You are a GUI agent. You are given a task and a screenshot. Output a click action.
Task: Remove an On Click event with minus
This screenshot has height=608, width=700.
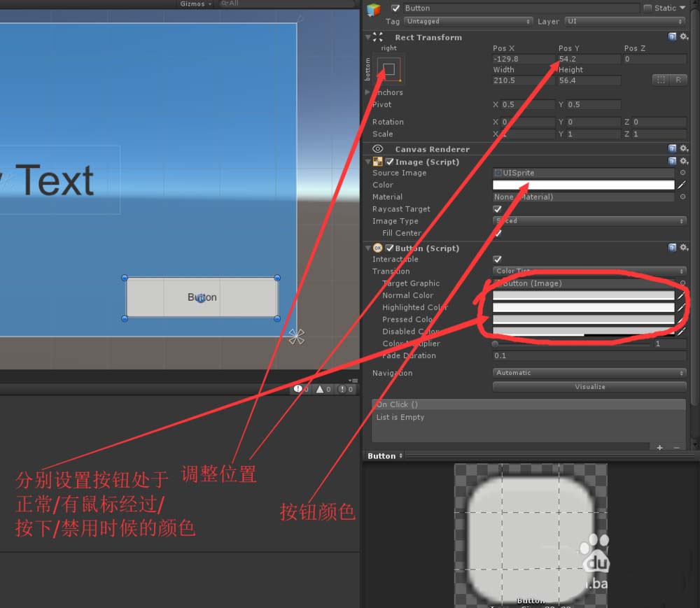[x=677, y=447]
